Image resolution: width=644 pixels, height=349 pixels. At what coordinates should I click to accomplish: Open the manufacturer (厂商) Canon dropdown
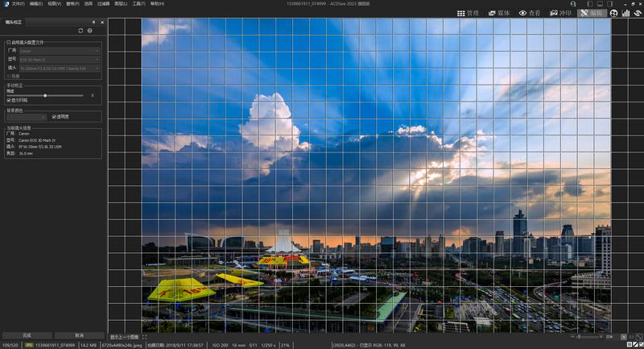point(60,50)
